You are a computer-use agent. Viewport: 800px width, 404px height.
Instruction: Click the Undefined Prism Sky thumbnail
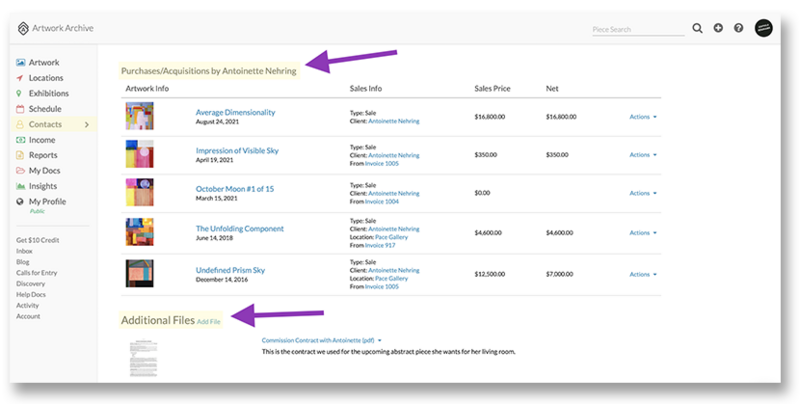[x=139, y=273]
